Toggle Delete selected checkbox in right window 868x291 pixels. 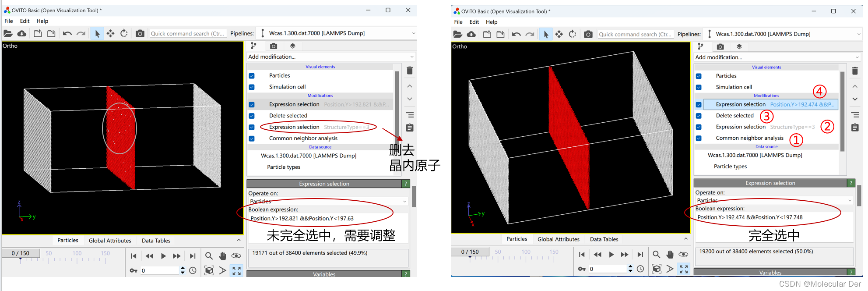699,116
